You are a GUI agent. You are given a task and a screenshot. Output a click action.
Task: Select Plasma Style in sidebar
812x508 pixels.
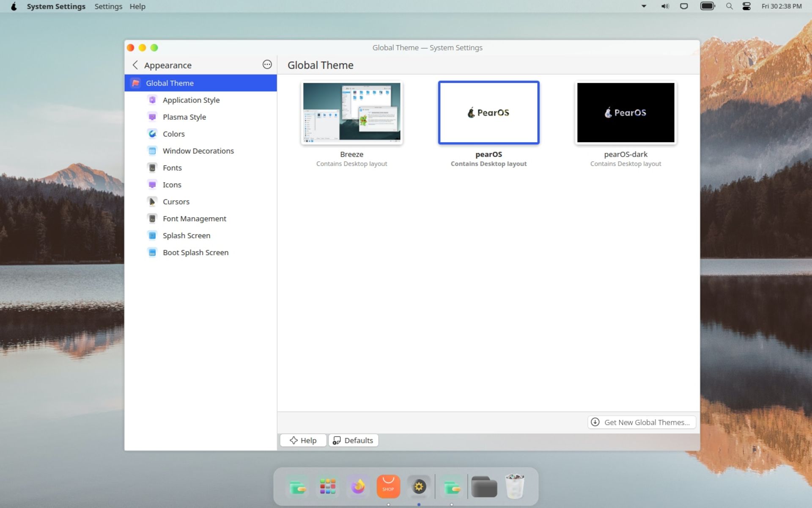coord(200,117)
